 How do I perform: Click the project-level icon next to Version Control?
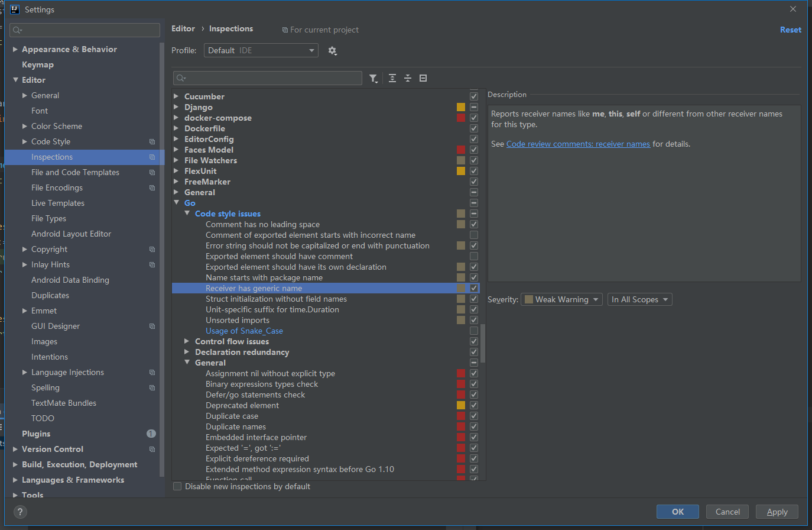point(152,450)
